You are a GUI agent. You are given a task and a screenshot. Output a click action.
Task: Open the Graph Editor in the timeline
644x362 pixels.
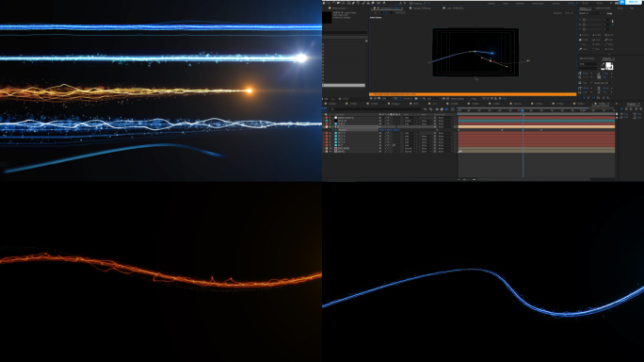[453, 109]
